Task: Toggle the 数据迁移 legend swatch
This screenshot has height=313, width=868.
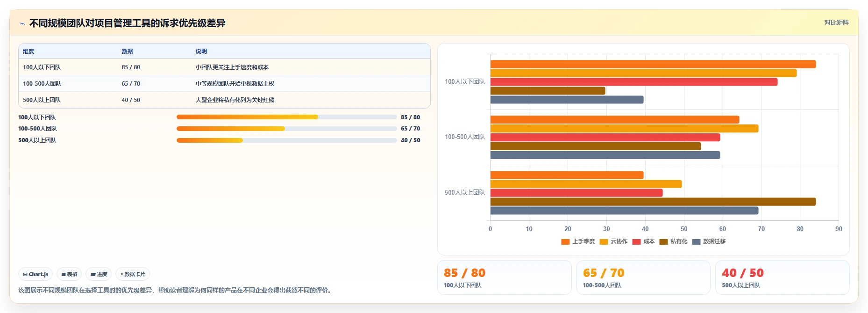Action: coord(696,241)
